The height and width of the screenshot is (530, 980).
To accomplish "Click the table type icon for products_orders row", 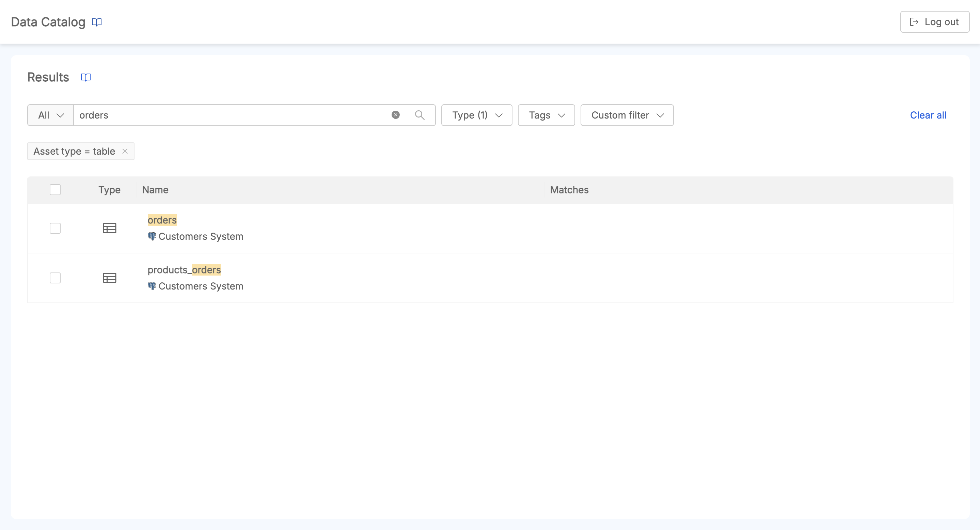I will point(109,278).
